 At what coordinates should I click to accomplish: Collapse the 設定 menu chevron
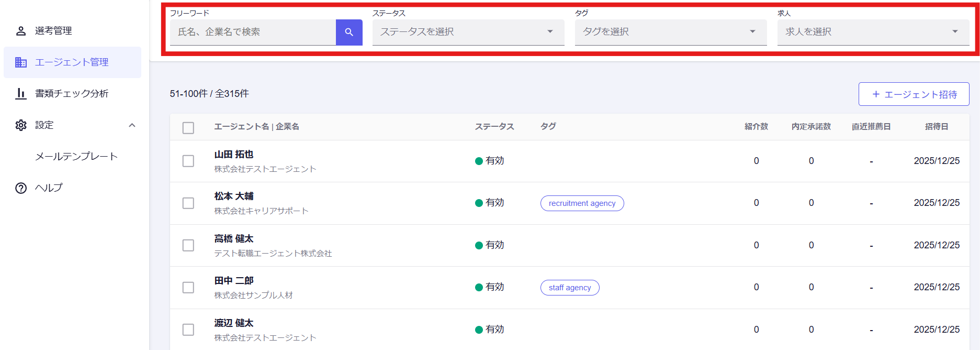(x=132, y=125)
